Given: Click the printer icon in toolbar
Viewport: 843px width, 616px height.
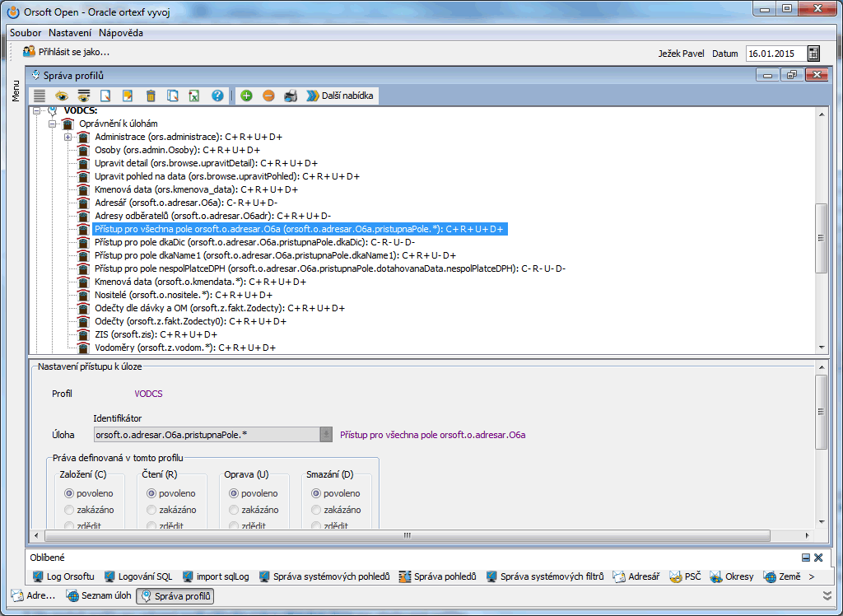Looking at the screenshot, I should tap(290, 96).
